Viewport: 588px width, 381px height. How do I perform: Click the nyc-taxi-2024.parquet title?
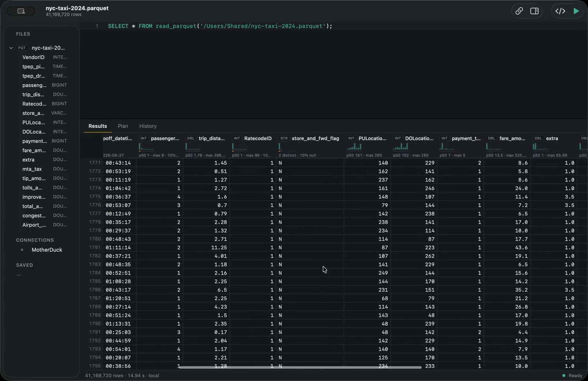coord(77,8)
